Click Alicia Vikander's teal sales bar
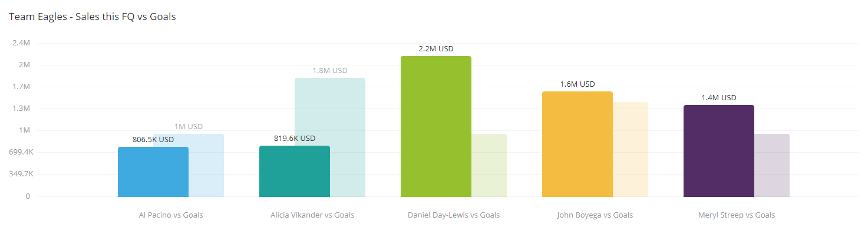The image size is (868, 230). tap(295, 171)
